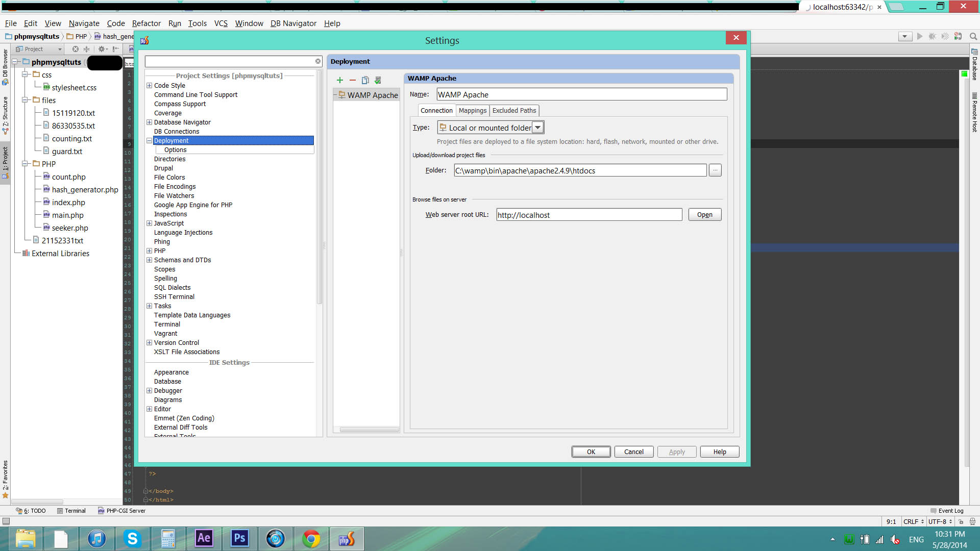Open the VCS menu
The width and height of the screenshot is (980, 551).
[x=221, y=23]
